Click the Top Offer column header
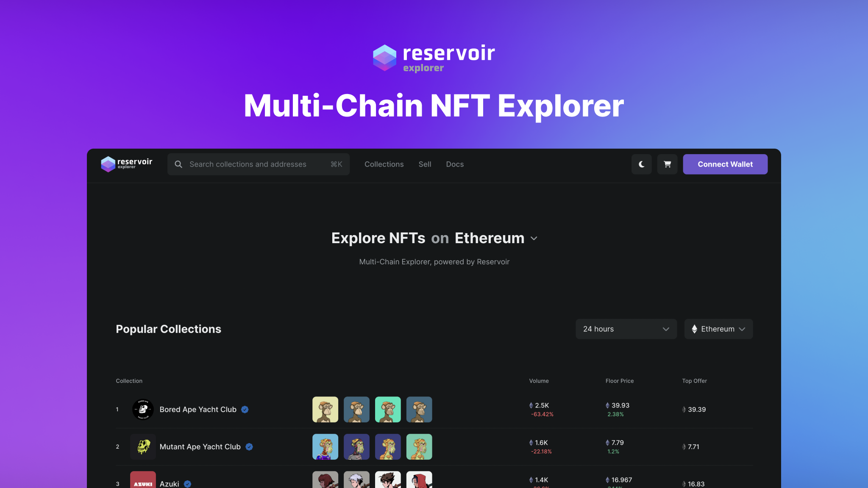This screenshot has width=868, height=488. pos(694,381)
